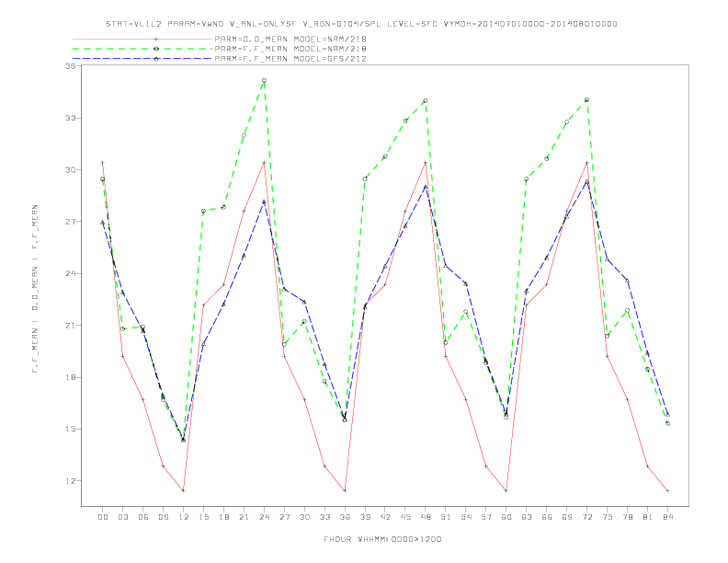Click x-axis forecast hour label 15

coord(203,517)
